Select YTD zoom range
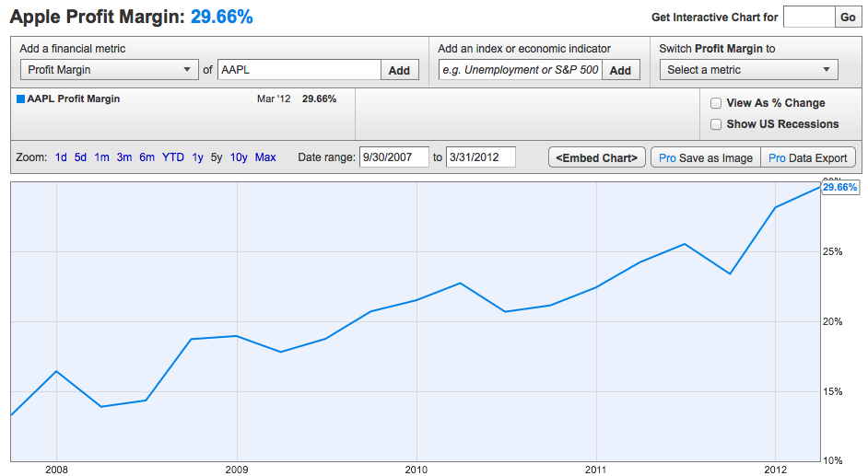Screen dimensions: 868x476 (173, 157)
